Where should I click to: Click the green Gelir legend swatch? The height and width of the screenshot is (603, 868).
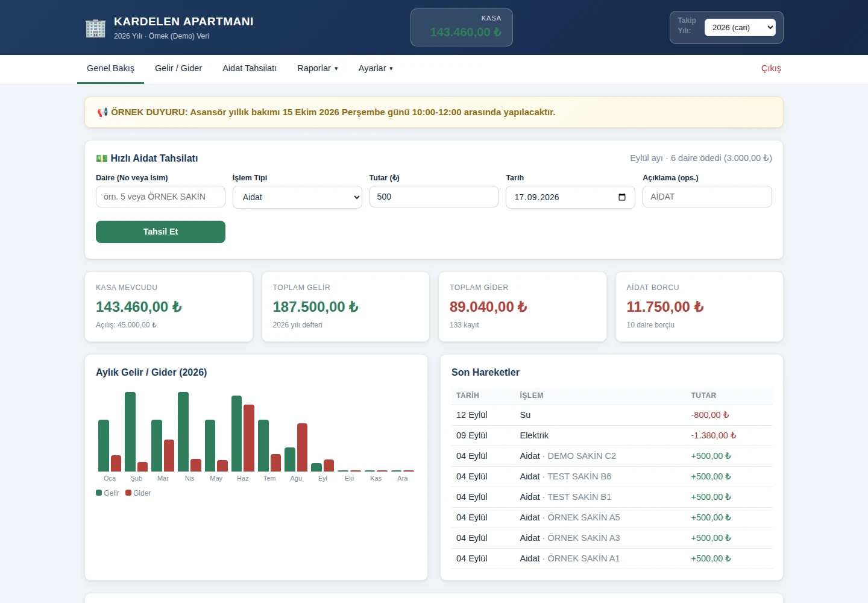(x=99, y=493)
